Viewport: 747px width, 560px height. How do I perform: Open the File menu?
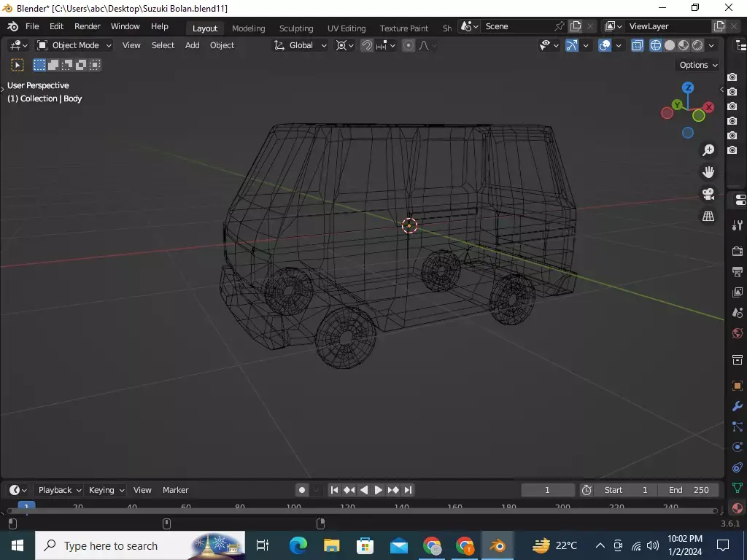[x=32, y=26]
